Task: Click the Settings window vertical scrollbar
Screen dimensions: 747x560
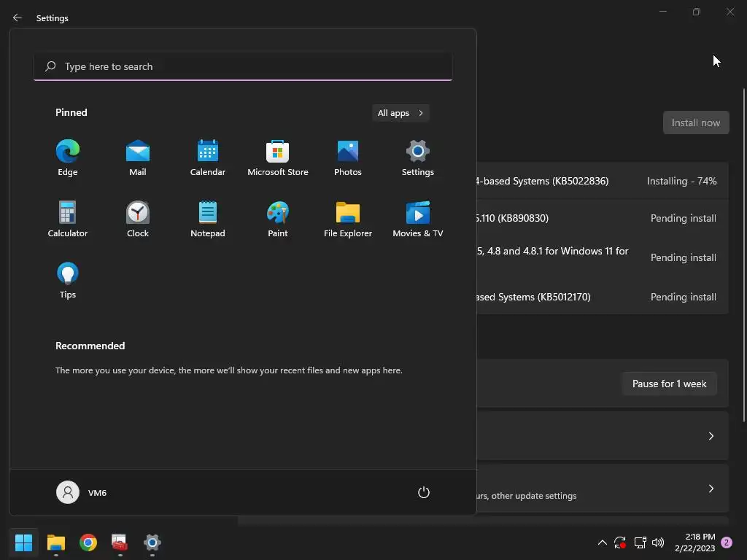Action: [x=743, y=255]
